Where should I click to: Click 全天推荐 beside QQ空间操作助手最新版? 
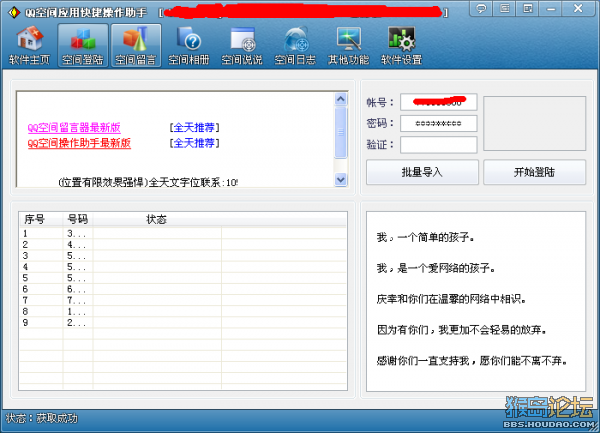coord(194,143)
